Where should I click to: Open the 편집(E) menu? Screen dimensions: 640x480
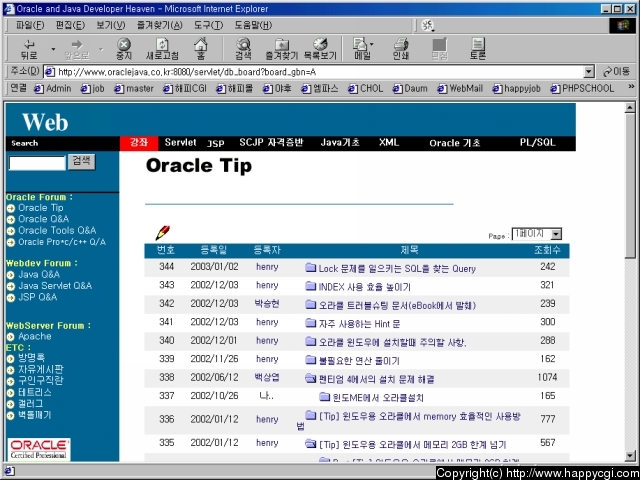tap(70, 25)
